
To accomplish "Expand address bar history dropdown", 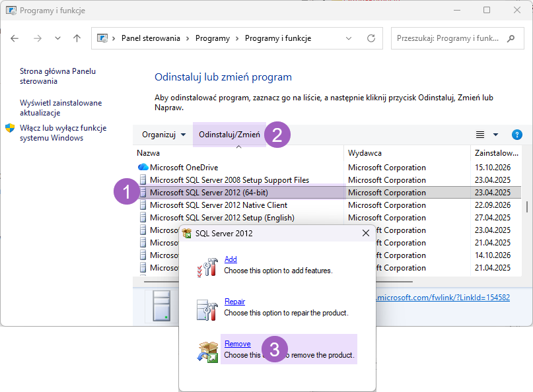I will pos(349,38).
